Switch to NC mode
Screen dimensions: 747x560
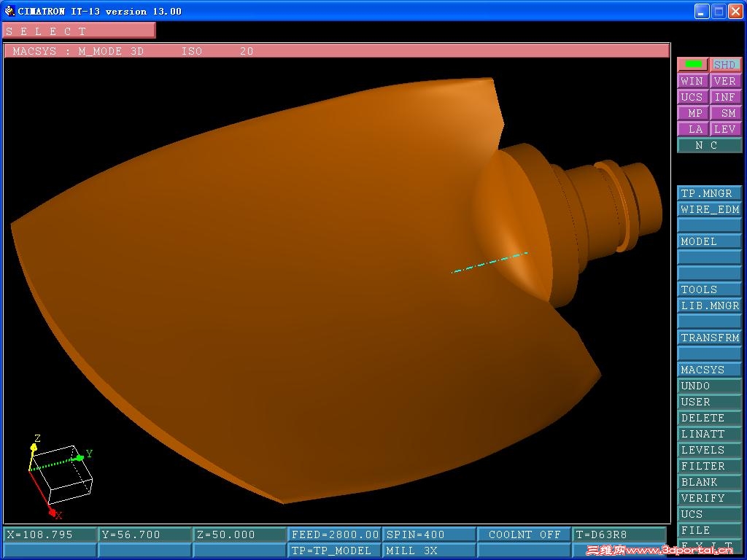[x=709, y=145]
